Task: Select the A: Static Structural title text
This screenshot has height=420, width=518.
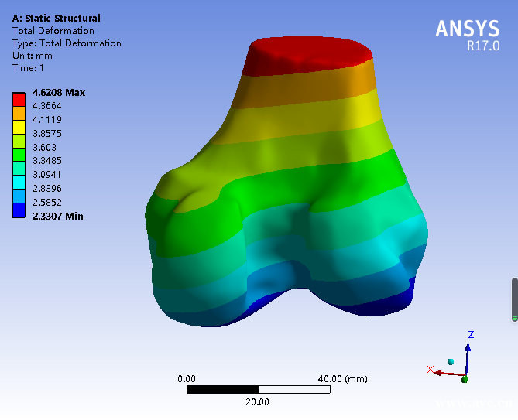Action: coord(56,18)
